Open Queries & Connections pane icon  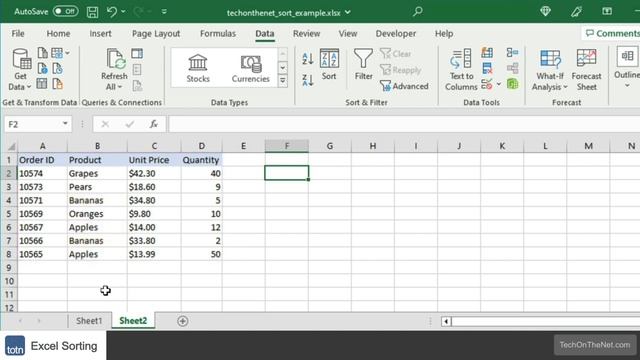(137, 53)
